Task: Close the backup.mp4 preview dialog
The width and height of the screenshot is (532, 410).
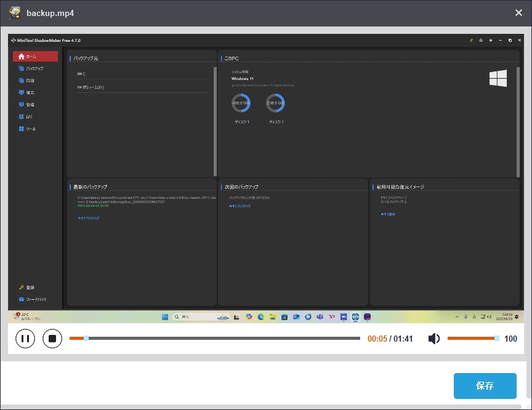Action: point(519,13)
